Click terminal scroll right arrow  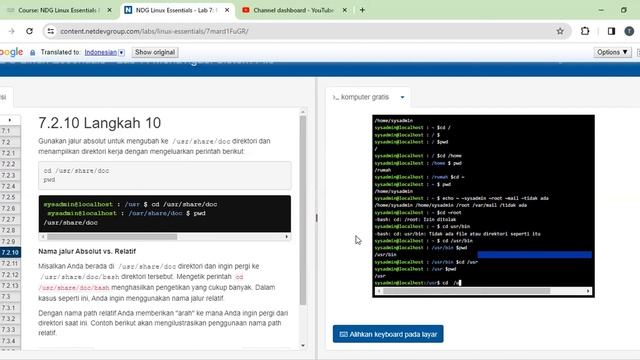[x=588, y=291]
